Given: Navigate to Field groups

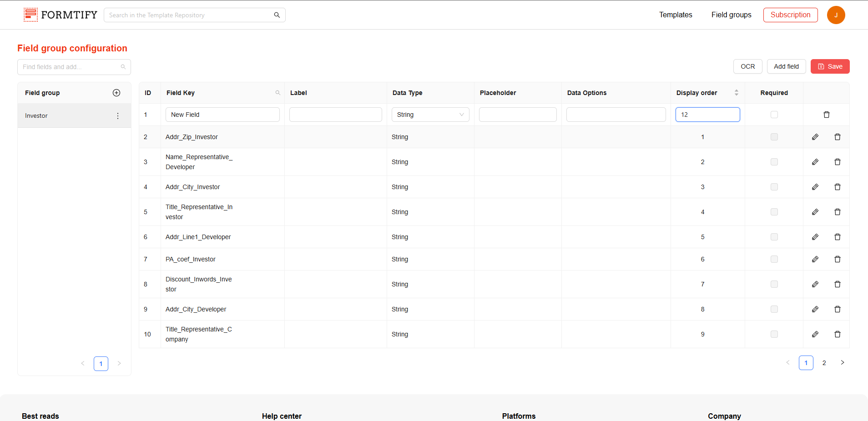Looking at the screenshot, I should click(x=731, y=15).
